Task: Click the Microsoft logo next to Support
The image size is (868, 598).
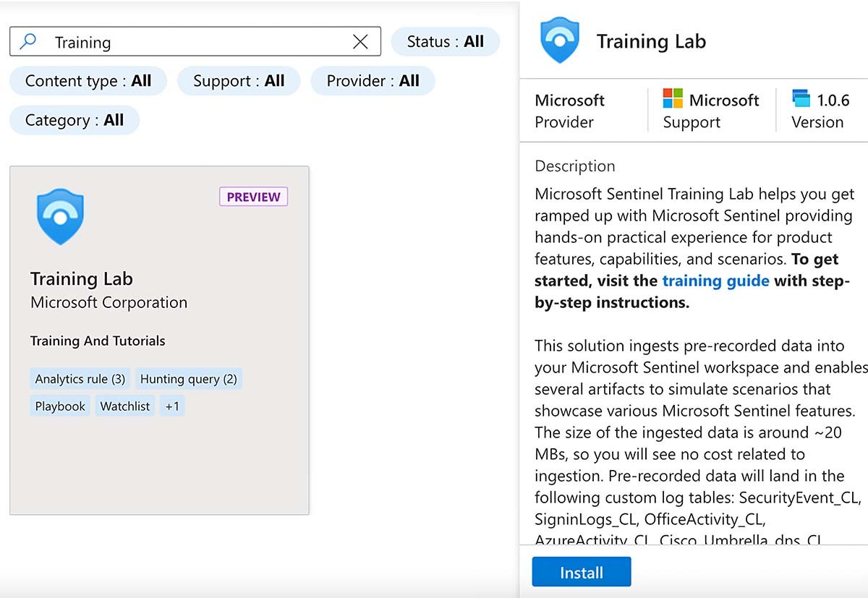Action: click(x=673, y=99)
